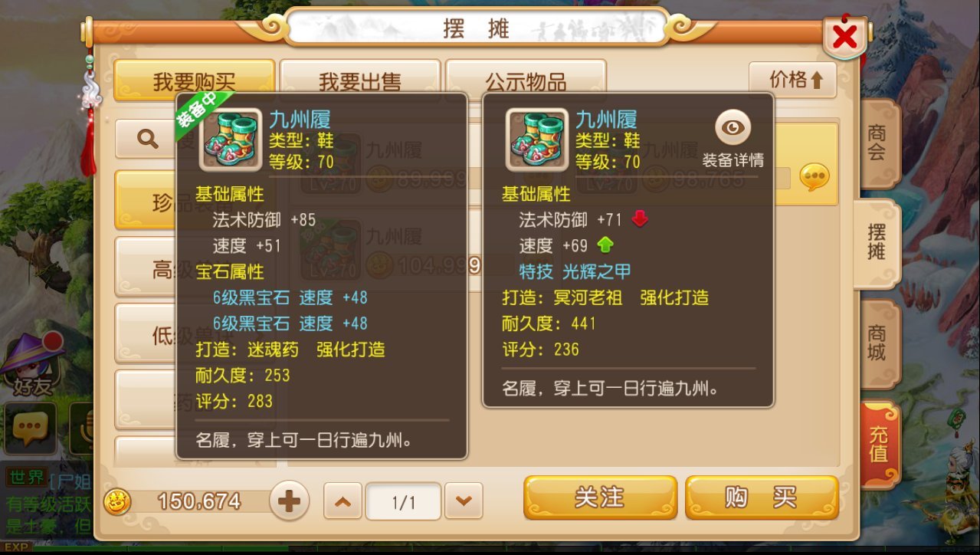Screen dimensions: 980x555
Task: Go to next page with down chevron
Action: [x=464, y=501]
